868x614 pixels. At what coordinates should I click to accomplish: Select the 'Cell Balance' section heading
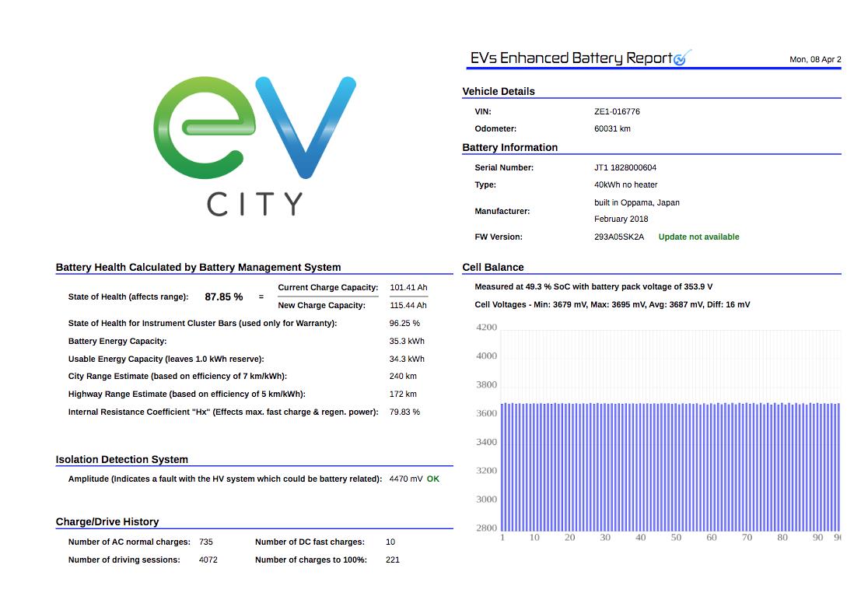click(x=492, y=267)
